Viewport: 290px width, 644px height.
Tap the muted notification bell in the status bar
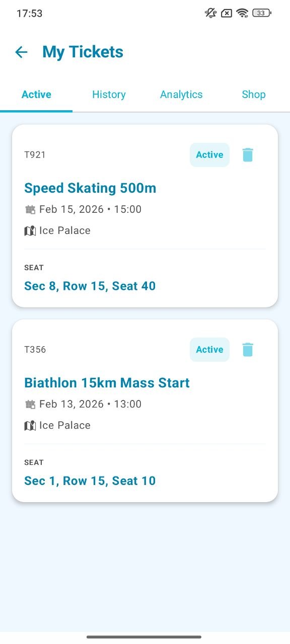[x=210, y=13]
